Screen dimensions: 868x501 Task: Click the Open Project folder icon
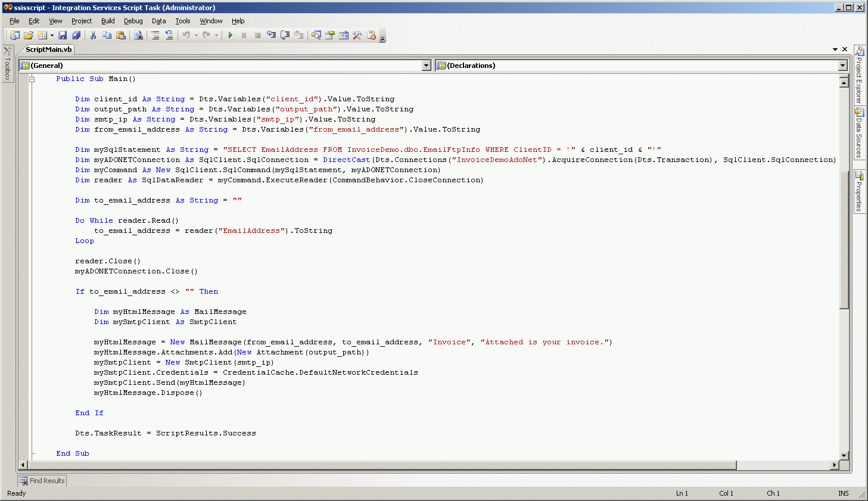[28, 36]
